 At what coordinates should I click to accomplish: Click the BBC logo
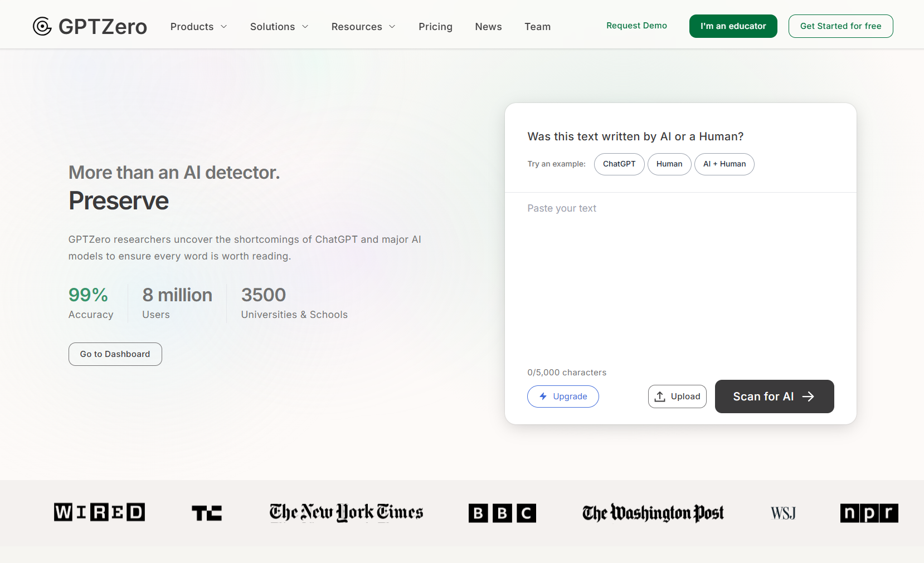(502, 513)
